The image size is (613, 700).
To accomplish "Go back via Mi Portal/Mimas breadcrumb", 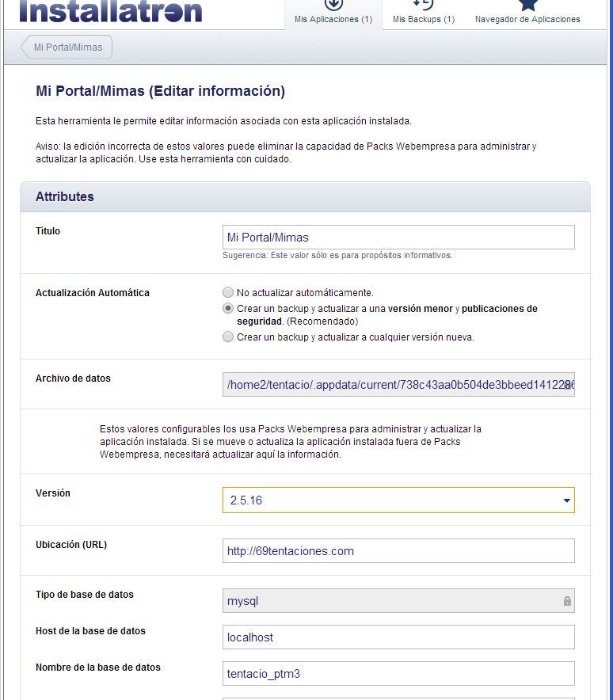I will click(x=67, y=48).
